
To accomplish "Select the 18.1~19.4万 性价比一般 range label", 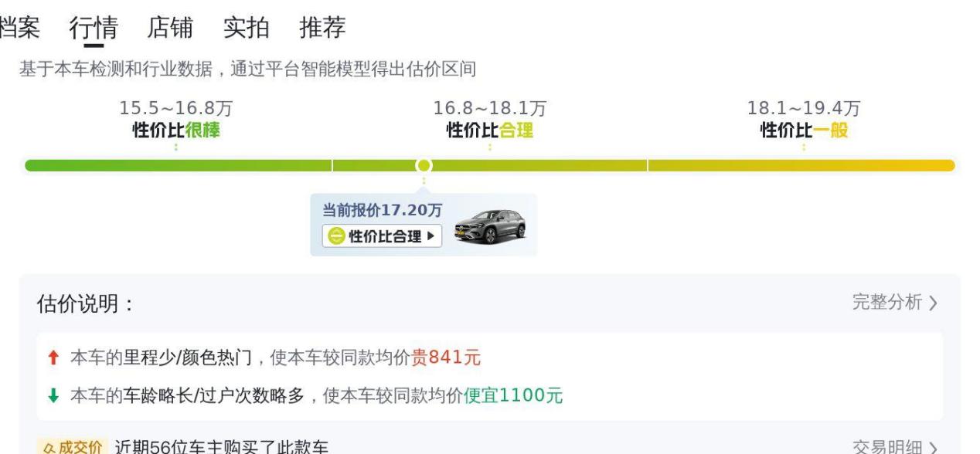I will (804, 120).
